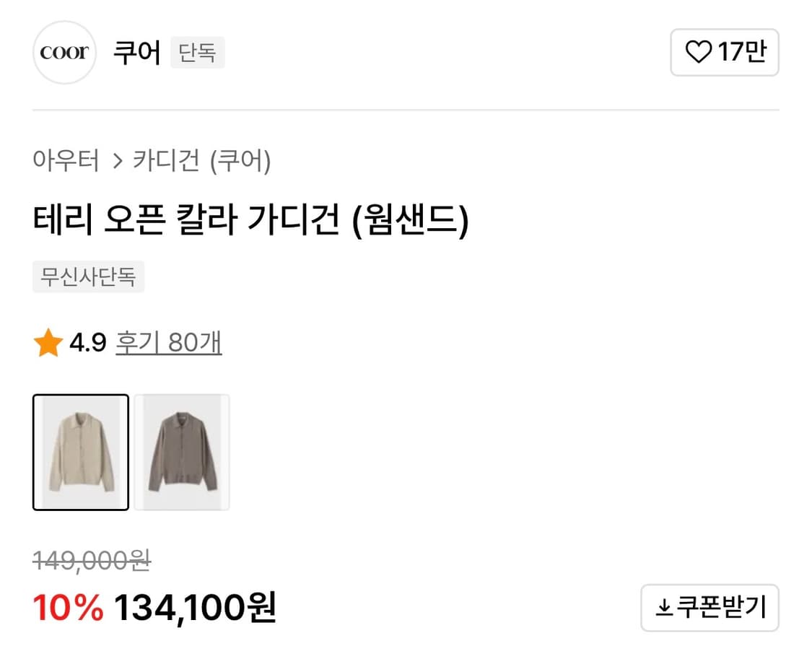812x659 pixels.
Task: Select the 무신사단독 tag
Action: 88,277
